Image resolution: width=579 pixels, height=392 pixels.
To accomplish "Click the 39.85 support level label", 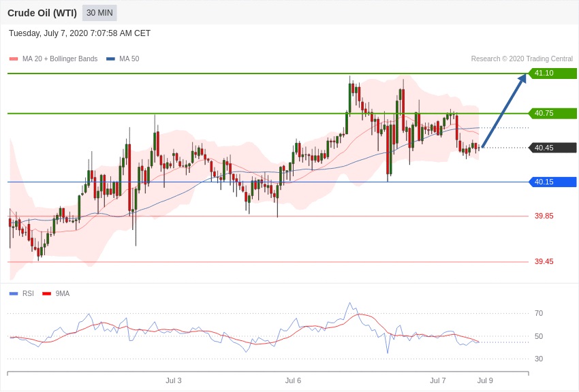I will [544, 216].
